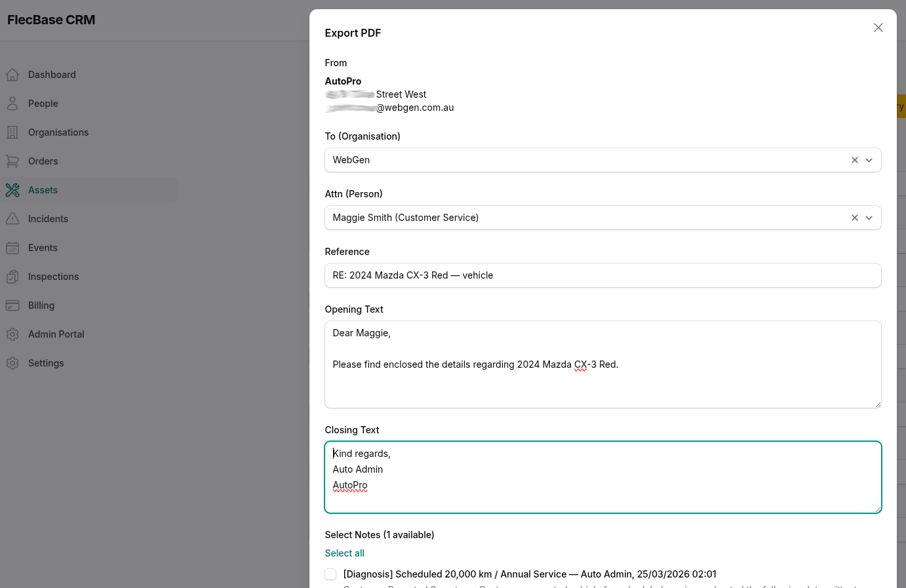
Task: Expand the Attn (Person) dropdown
Action: click(x=869, y=218)
